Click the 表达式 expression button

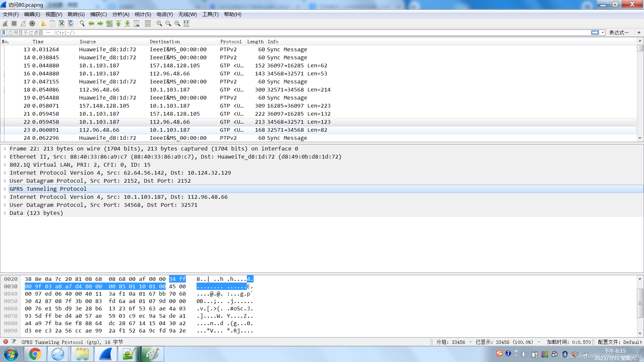(x=619, y=33)
